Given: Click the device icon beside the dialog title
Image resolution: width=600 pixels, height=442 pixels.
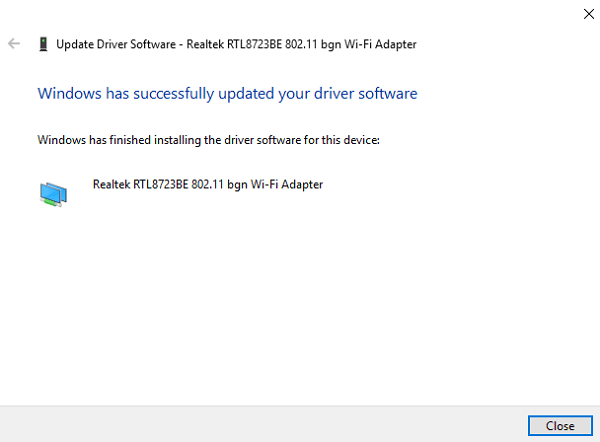Looking at the screenshot, I should [43, 44].
